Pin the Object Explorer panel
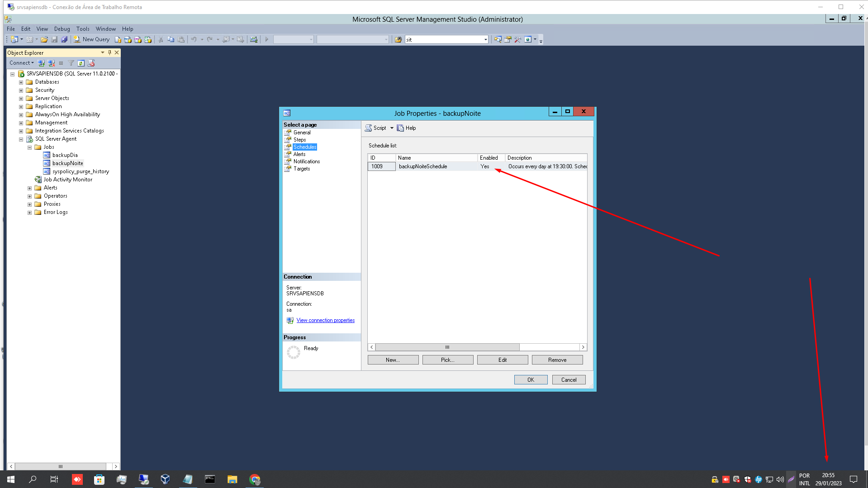Image resolution: width=868 pixels, height=488 pixels. coord(109,52)
